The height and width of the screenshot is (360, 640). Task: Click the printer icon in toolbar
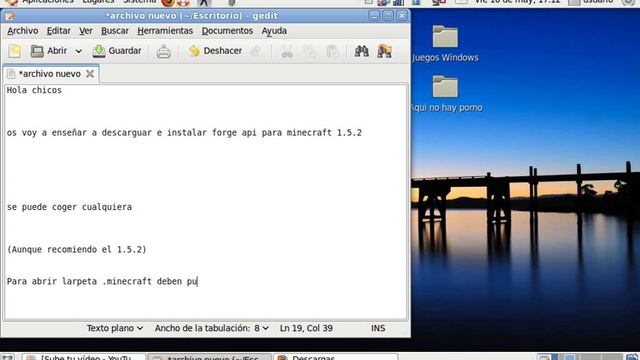(163, 51)
